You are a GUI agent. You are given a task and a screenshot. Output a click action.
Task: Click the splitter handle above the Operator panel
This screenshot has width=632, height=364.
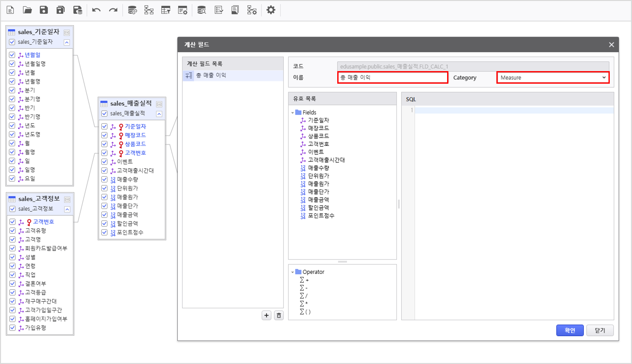(x=342, y=262)
